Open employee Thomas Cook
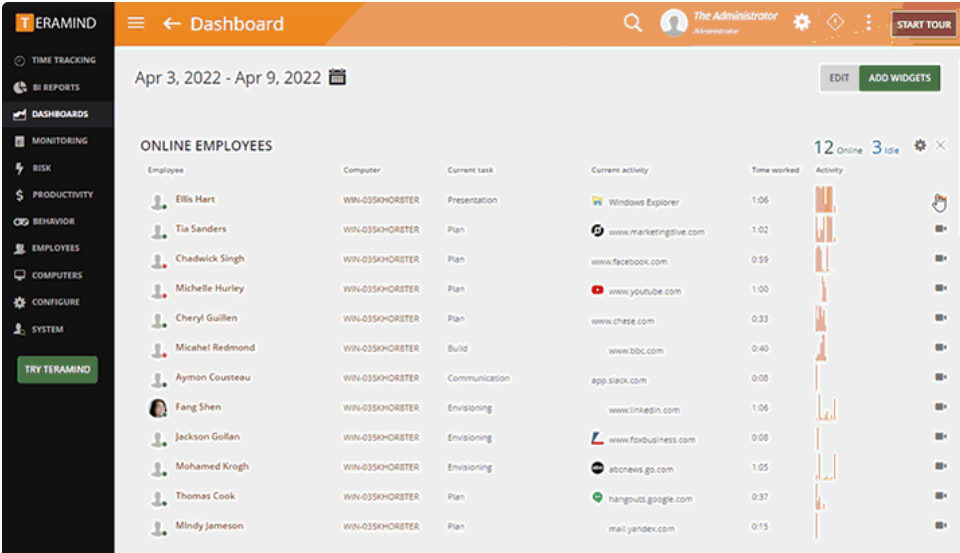 [x=205, y=496]
